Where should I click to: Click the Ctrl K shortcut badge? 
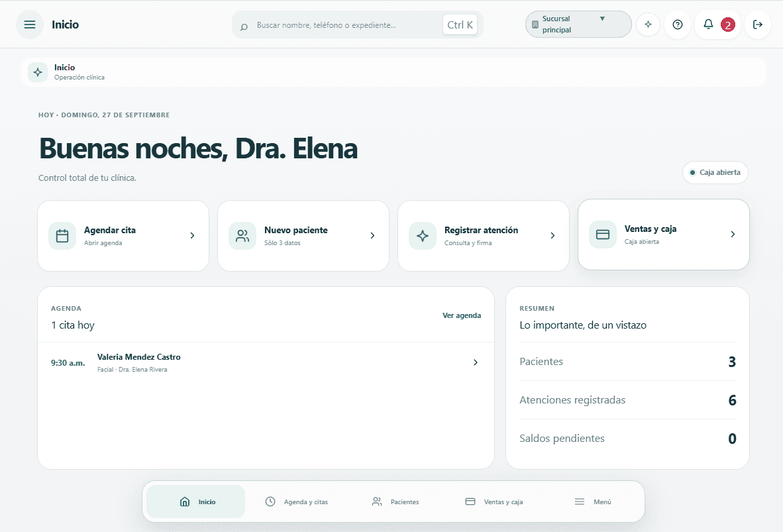[460, 25]
